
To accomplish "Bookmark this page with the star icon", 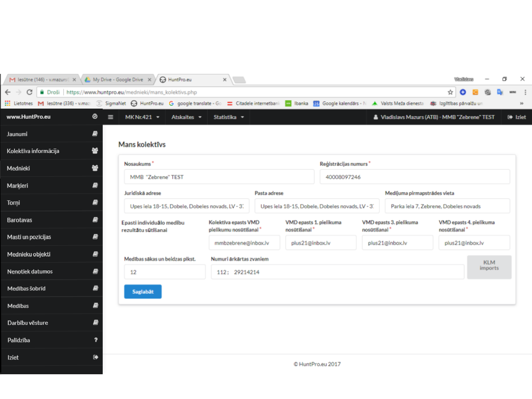I will click(x=450, y=92).
